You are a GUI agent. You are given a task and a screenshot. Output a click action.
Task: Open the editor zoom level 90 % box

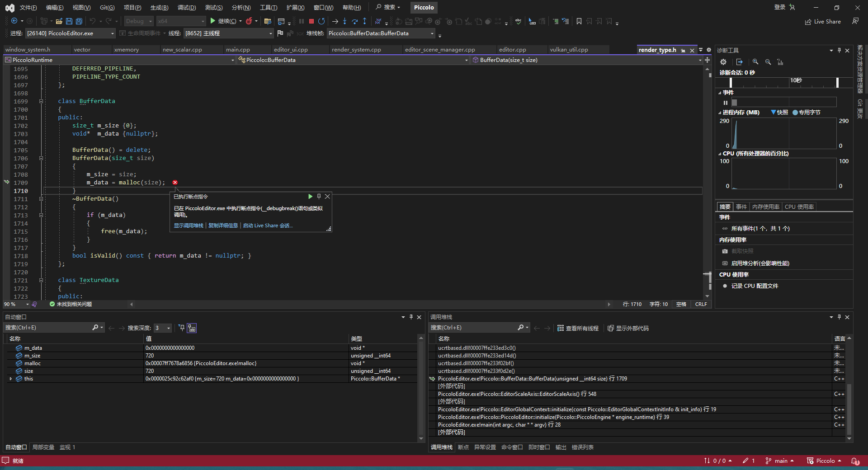pos(16,304)
